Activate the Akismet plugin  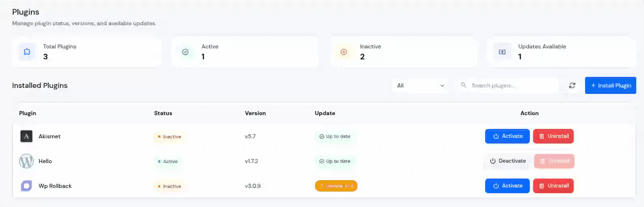tap(507, 136)
